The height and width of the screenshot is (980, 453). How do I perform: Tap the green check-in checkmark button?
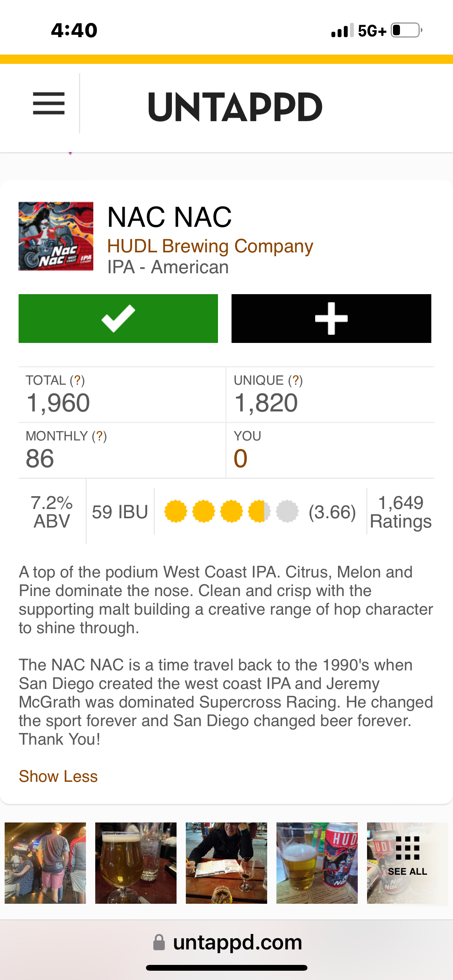[x=118, y=319]
